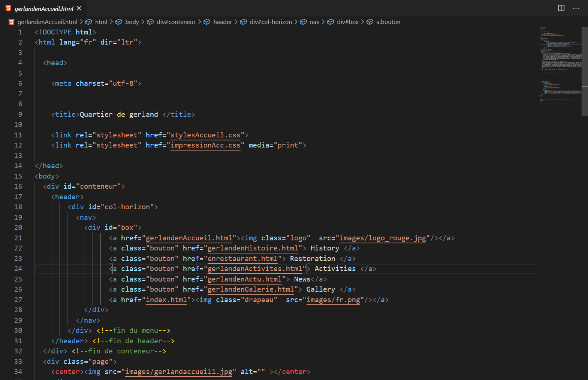Viewport: 588px width, 380px height.
Task: Click gerlandenAccueil.html in the breadcrumb
Action: pyautogui.click(x=47, y=22)
